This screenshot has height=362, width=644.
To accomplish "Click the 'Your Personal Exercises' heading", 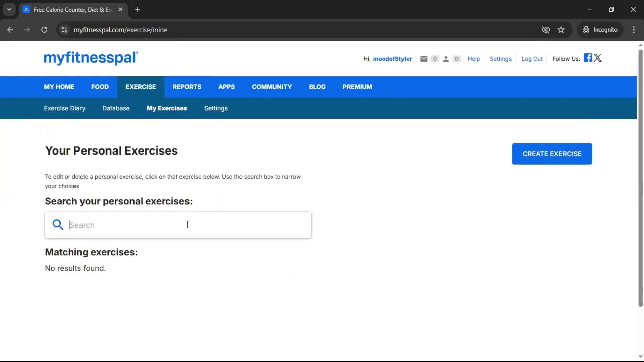I will 111,151.
